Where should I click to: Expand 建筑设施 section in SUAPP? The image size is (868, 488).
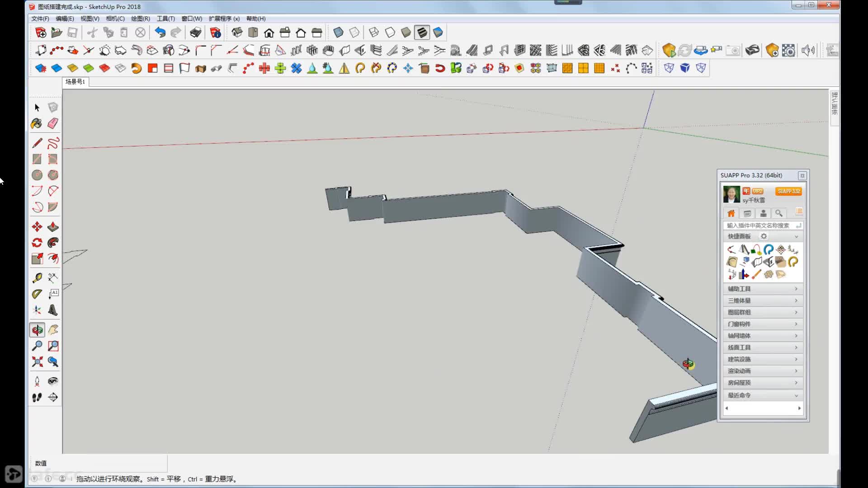tap(763, 359)
